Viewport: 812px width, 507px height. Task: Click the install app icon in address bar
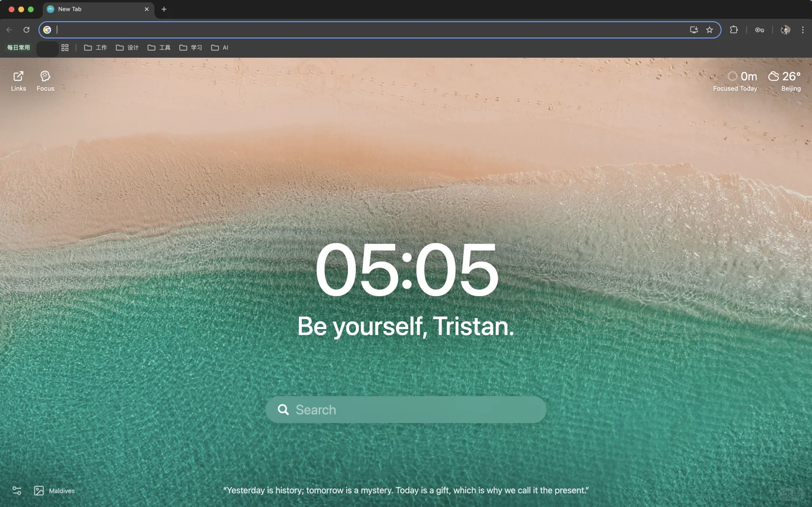pyautogui.click(x=694, y=30)
